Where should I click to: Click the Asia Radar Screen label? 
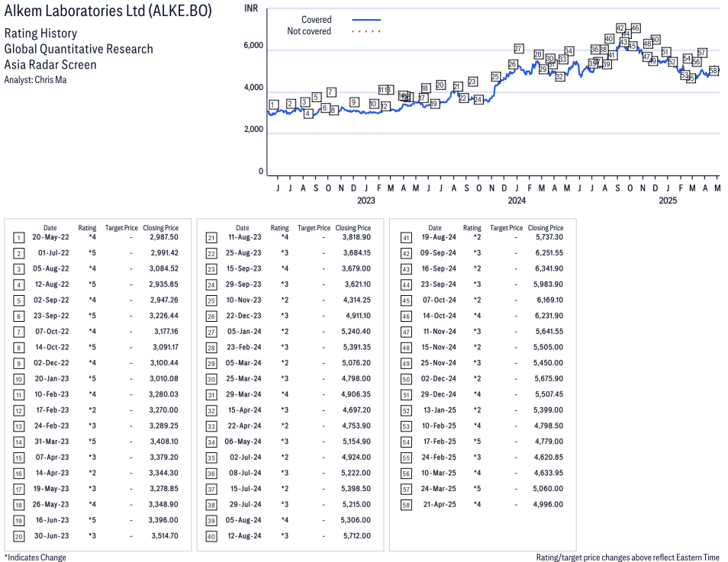50,65
